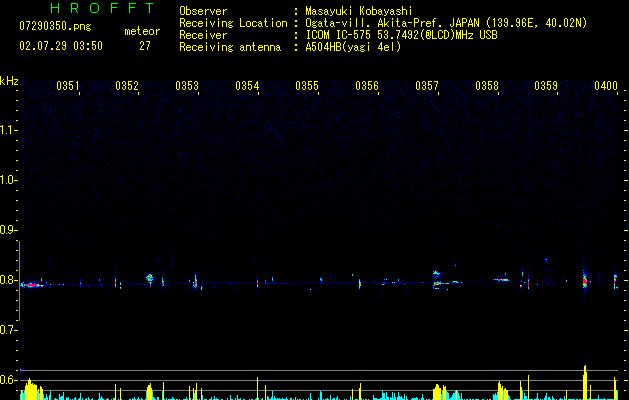The image size is (629, 400).
Task: Click the 0.7 kHz axis label
Action: pyautogui.click(x=8, y=330)
